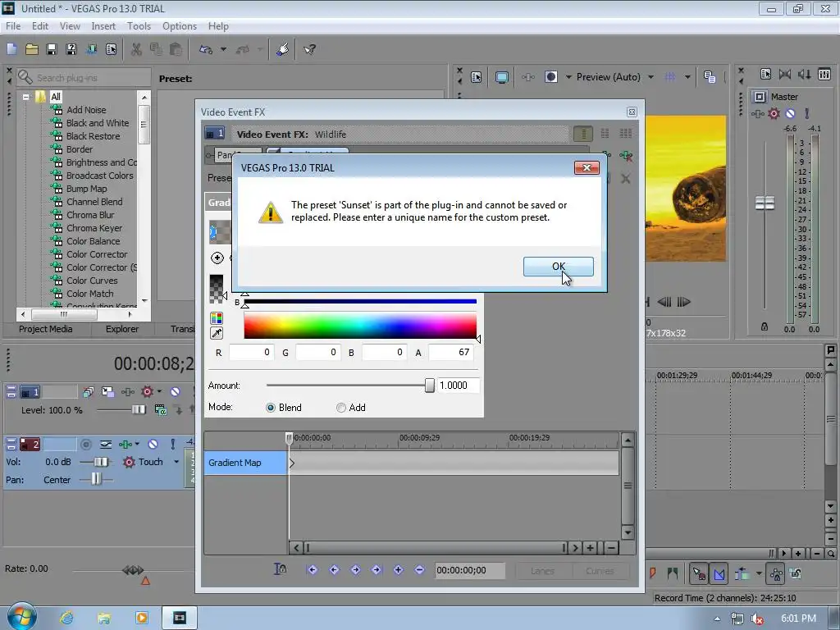Image resolution: width=840 pixels, height=630 pixels.
Task: Click the rainbow hue color spectrum
Action: [x=360, y=326]
